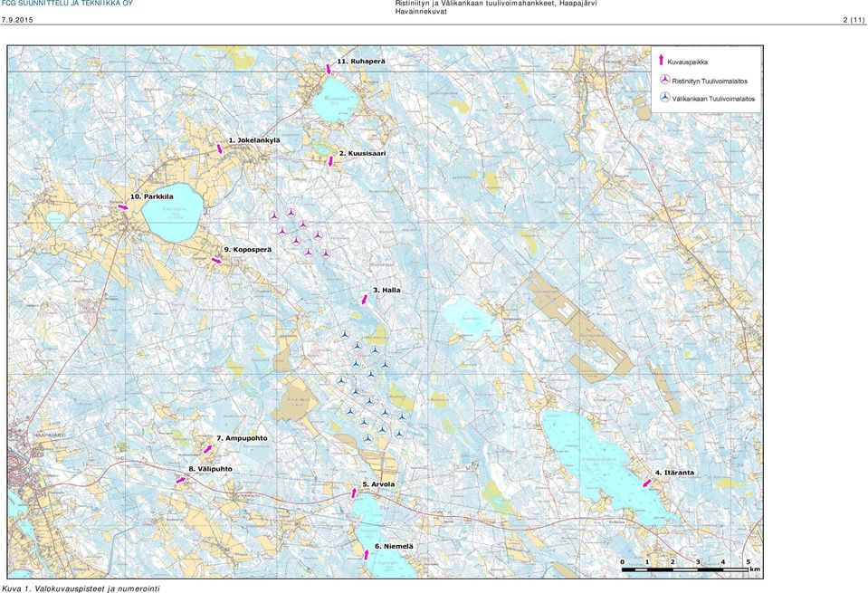Click the pink arrow marker at 10. Parkkila
The width and height of the screenshot is (868, 593).
(x=123, y=207)
